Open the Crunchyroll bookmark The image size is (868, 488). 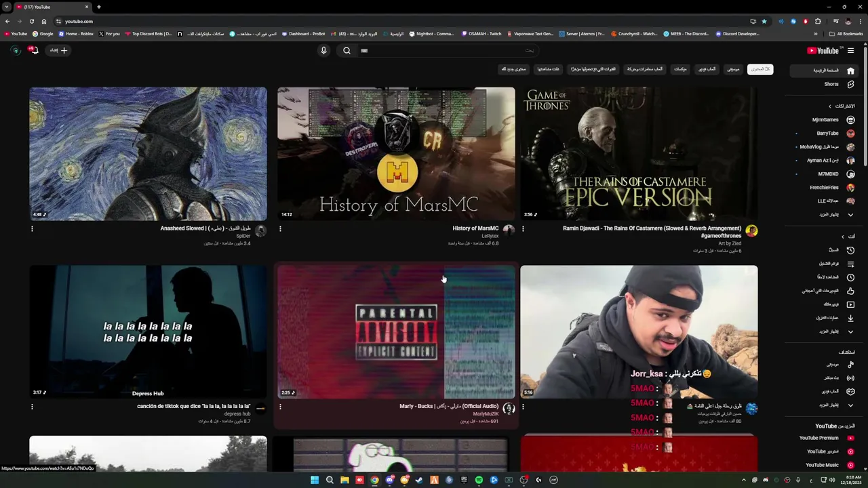point(634,34)
